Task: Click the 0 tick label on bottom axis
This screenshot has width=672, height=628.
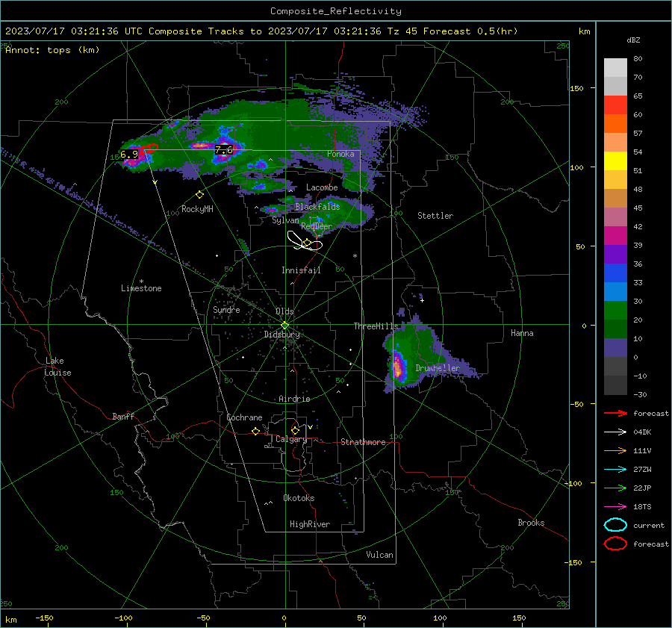Action: tap(284, 618)
